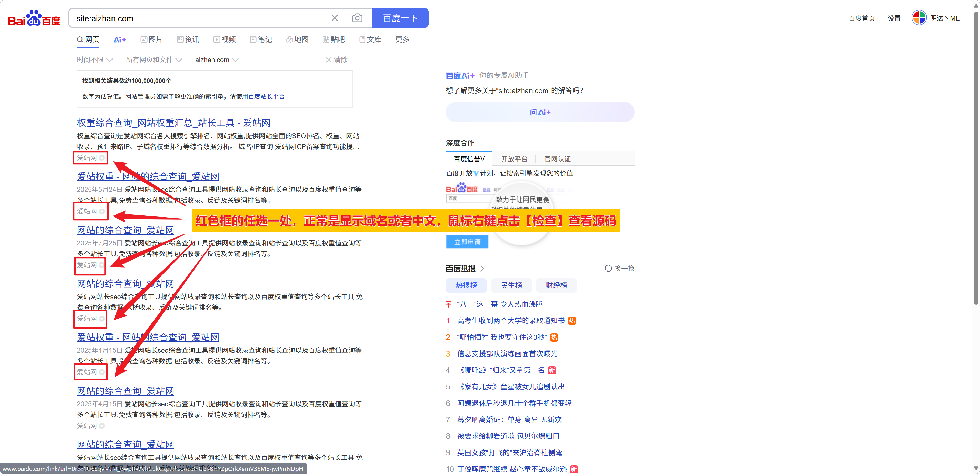This screenshot has width=980, height=474.
Task: Select the 热搜榜 category
Action: pyautogui.click(x=466, y=285)
